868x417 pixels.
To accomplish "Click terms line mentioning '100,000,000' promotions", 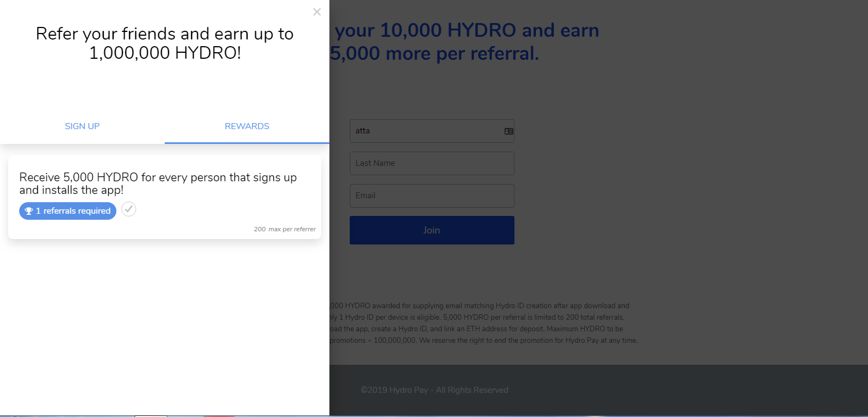I will point(484,341).
